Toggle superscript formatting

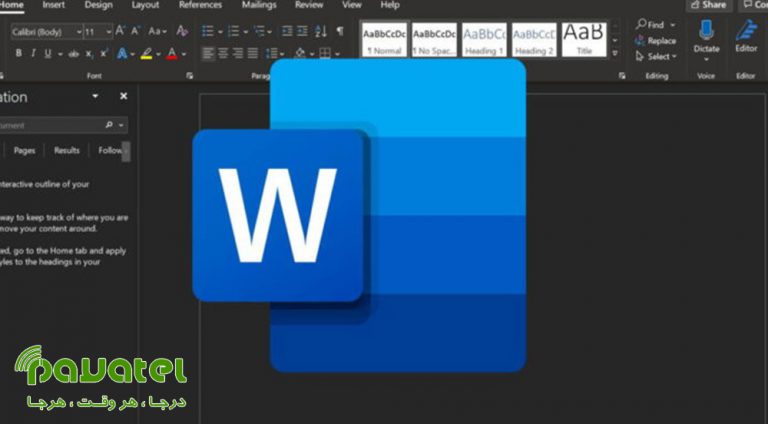click(x=104, y=53)
